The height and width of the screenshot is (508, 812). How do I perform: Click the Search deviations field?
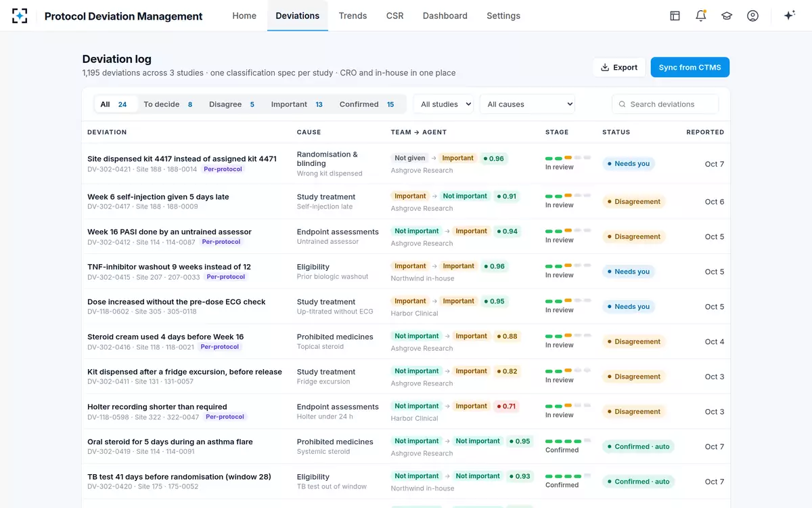point(665,104)
